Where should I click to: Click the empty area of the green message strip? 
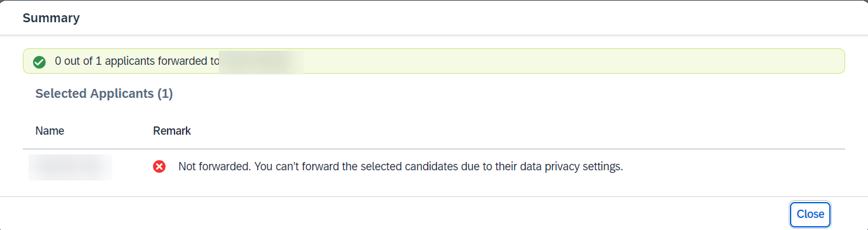(571, 61)
